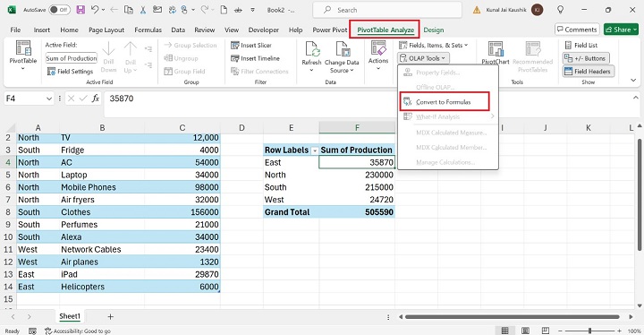644x335 pixels.
Task: Zoom in with the plus button
Action: tap(619, 331)
